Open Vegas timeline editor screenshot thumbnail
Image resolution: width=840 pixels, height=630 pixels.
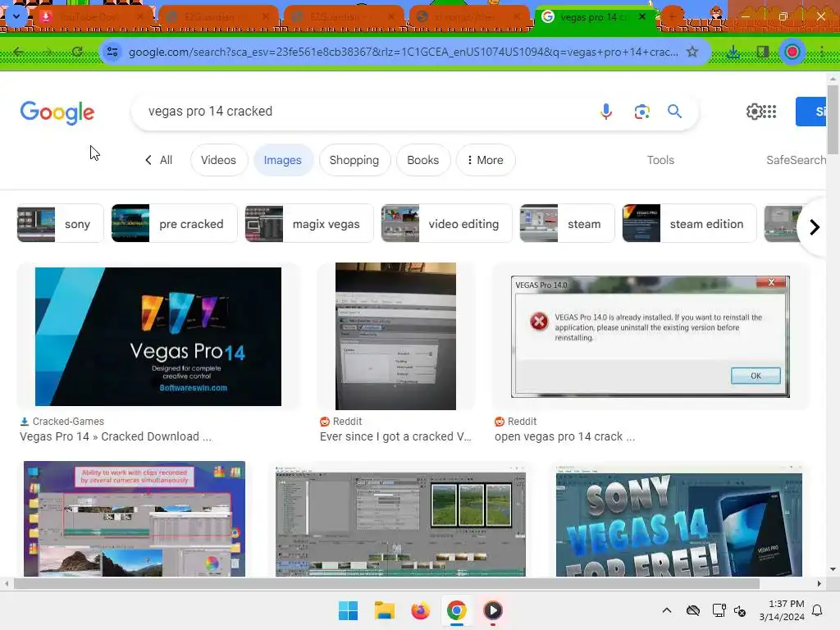tap(400, 521)
